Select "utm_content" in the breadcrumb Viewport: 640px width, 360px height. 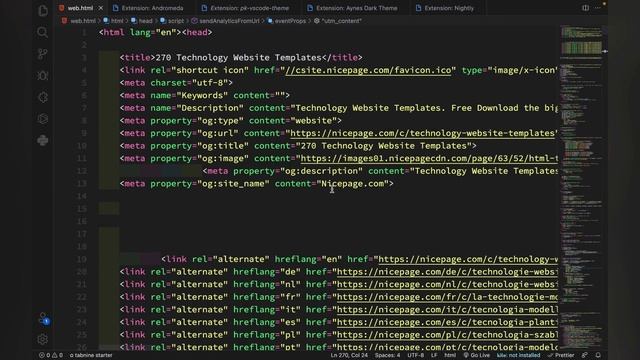point(338,21)
